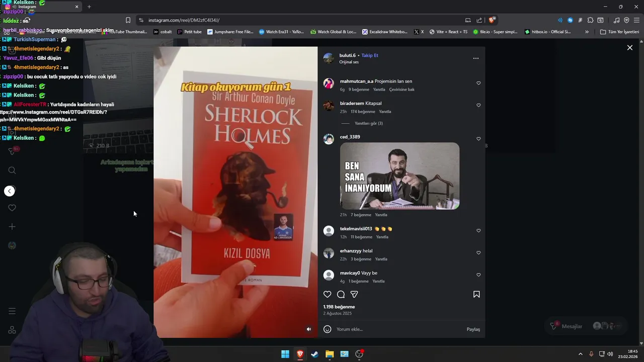This screenshot has width=644, height=362.
Task: Open the Brave Shields lion icon
Action: click(x=492, y=20)
